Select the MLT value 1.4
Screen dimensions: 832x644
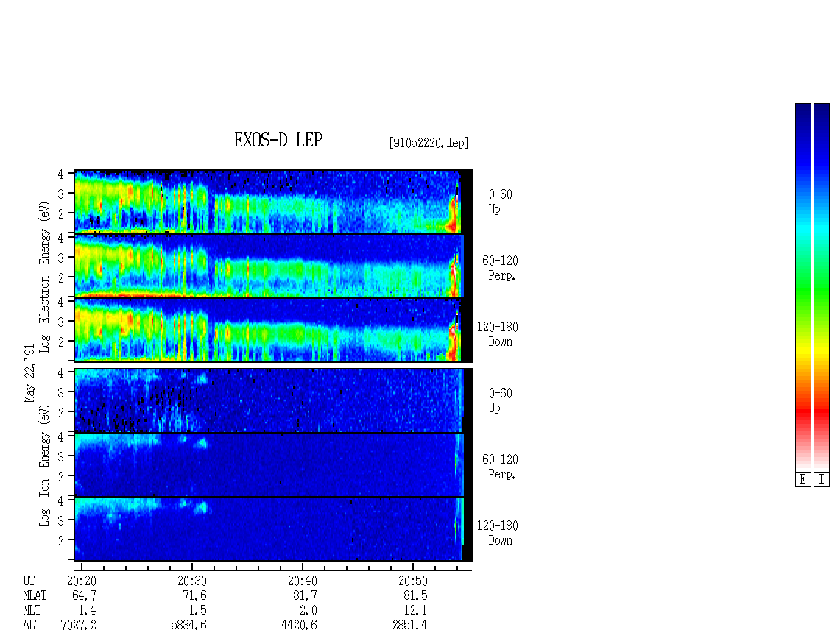click(88, 611)
